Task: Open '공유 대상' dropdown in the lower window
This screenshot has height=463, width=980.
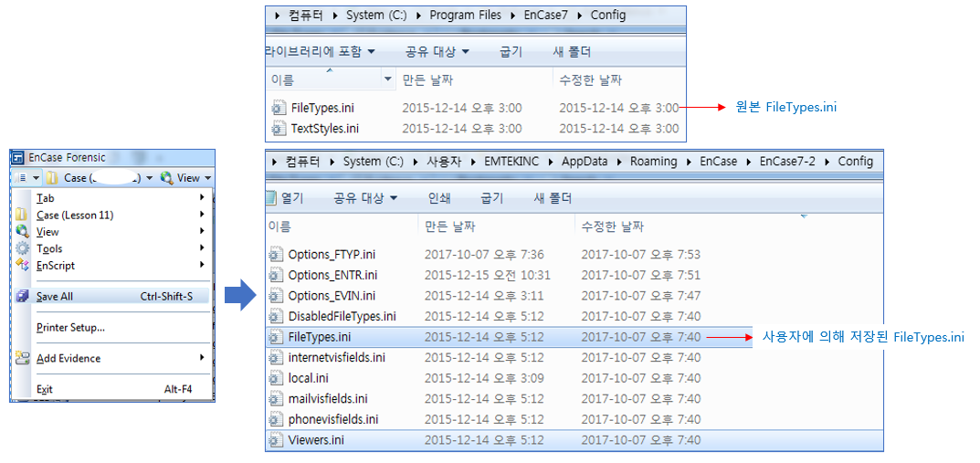Action: pyautogui.click(x=365, y=199)
